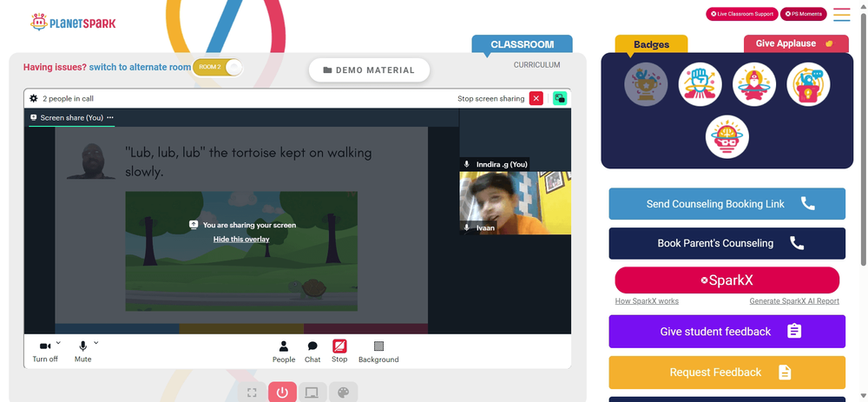Expand camera options chevron
This screenshot has height=402, width=868.
click(59, 343)
